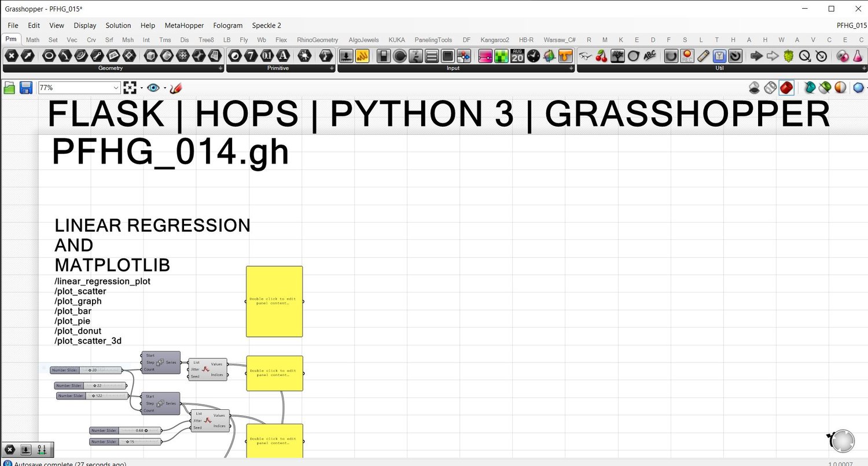
Task: Select the topmost yellow panel
Action: (x=274, y=301)
